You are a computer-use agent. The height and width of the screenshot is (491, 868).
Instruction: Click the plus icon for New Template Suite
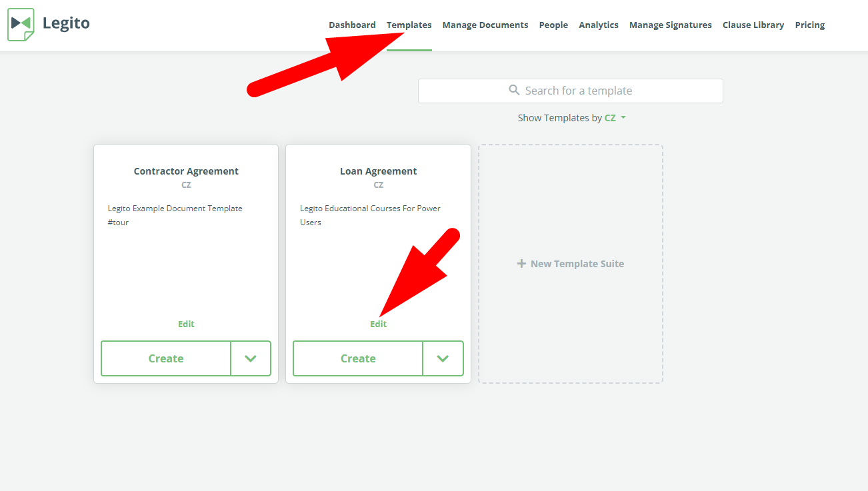tap(521, 264)
